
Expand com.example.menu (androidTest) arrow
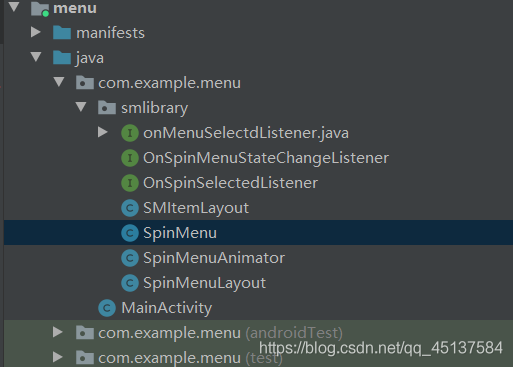58,332
